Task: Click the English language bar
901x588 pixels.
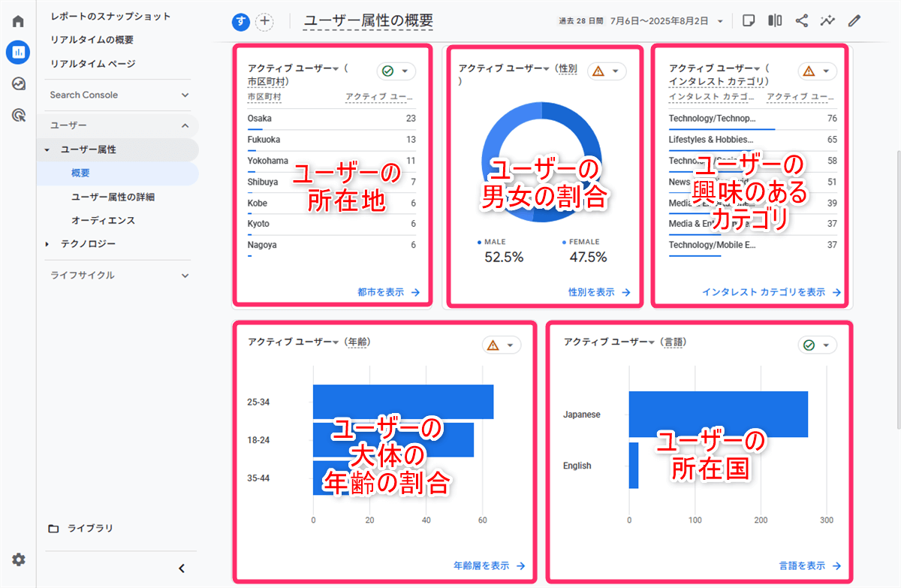Action: tap(634, 466)
